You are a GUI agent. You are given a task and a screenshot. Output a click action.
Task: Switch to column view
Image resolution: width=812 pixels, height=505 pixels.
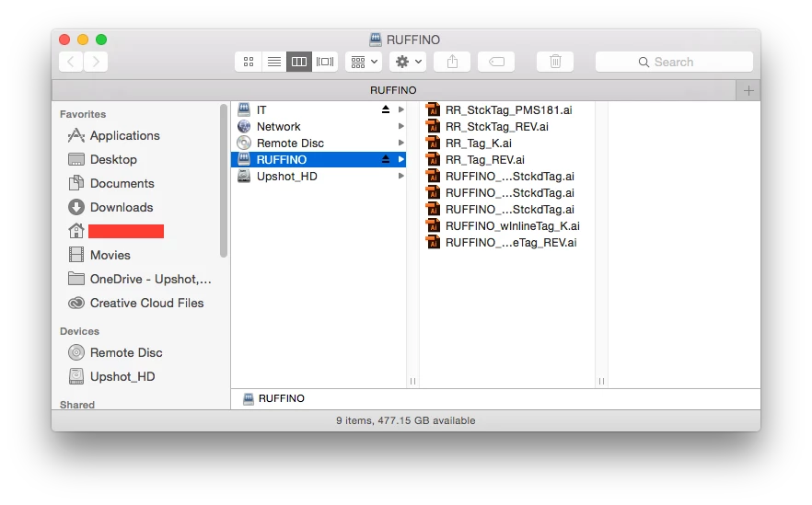[299, 62]
